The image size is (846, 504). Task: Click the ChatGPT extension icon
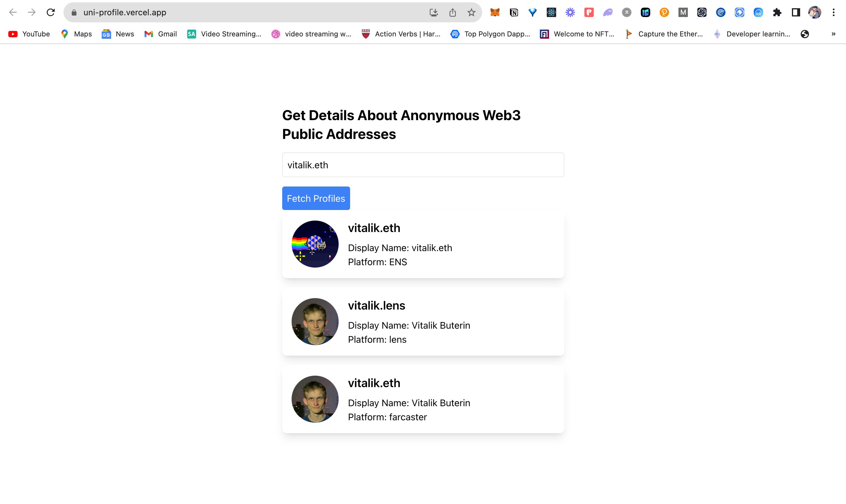tap(701, 12)
